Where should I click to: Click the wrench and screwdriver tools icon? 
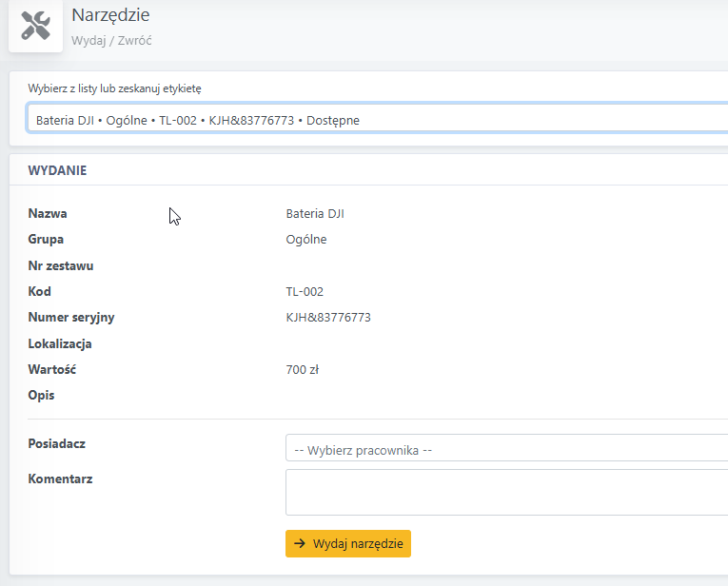(36, 26)
